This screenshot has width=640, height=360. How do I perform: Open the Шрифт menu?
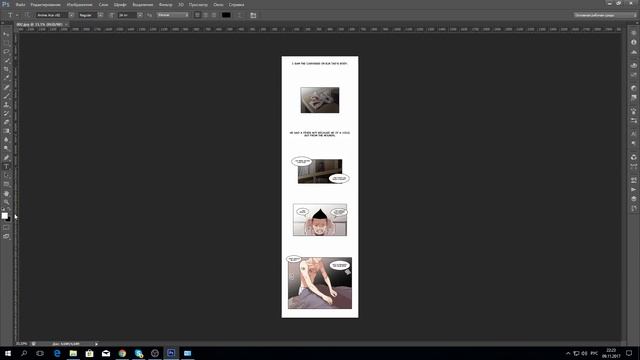120,4
